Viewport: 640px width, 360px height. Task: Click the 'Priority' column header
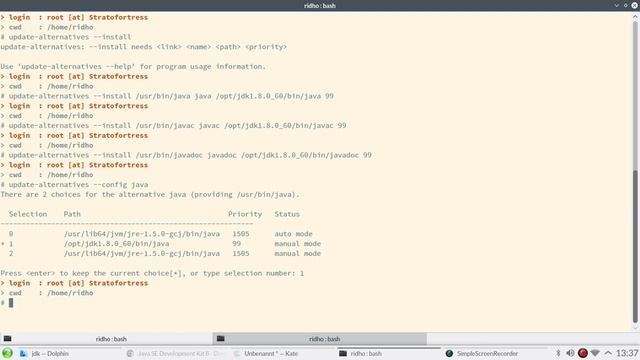[x=245, y=214]
